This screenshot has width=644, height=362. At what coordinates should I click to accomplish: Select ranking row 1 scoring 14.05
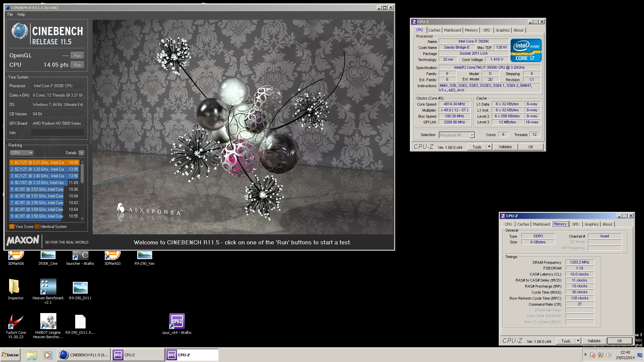(44, 163)
